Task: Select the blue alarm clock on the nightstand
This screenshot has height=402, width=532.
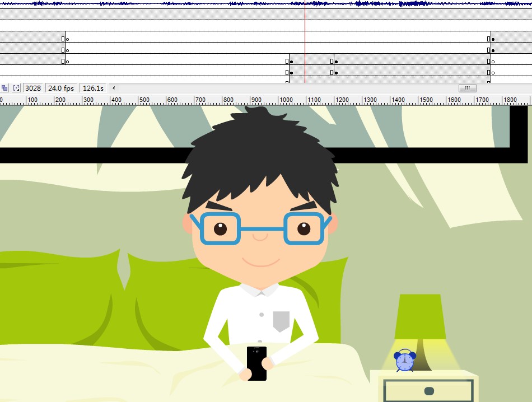Action: point(404,361)
